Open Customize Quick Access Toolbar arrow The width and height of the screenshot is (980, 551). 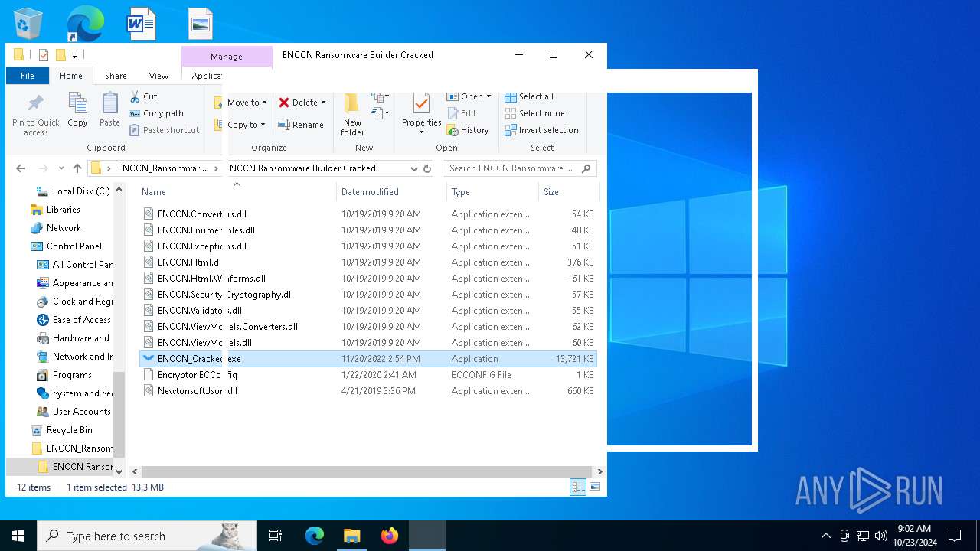point(74,55)
